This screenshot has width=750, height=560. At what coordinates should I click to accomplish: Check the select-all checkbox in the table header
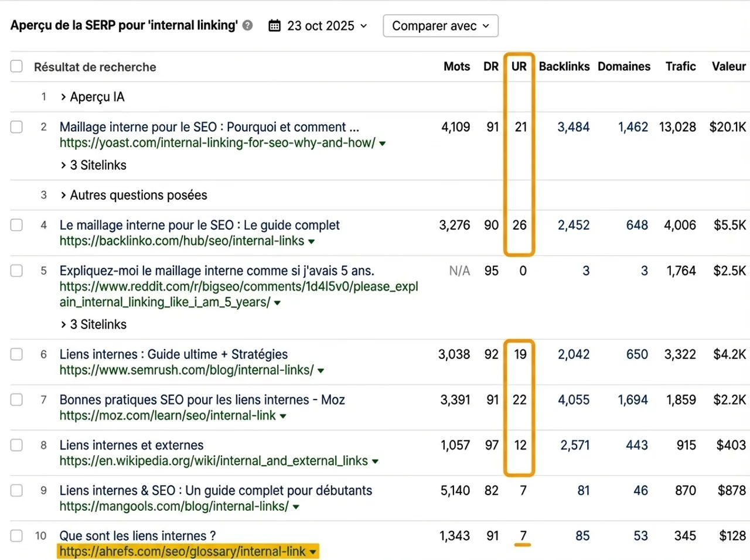16,66
